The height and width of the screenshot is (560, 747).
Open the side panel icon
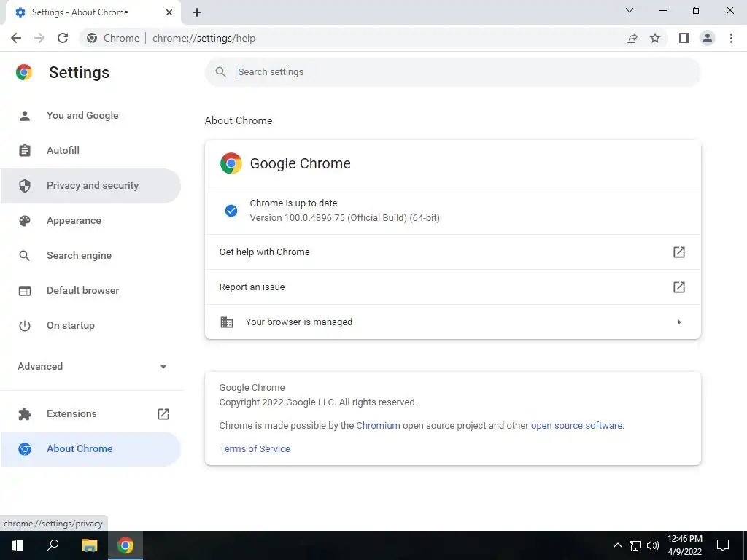[684, 38]
